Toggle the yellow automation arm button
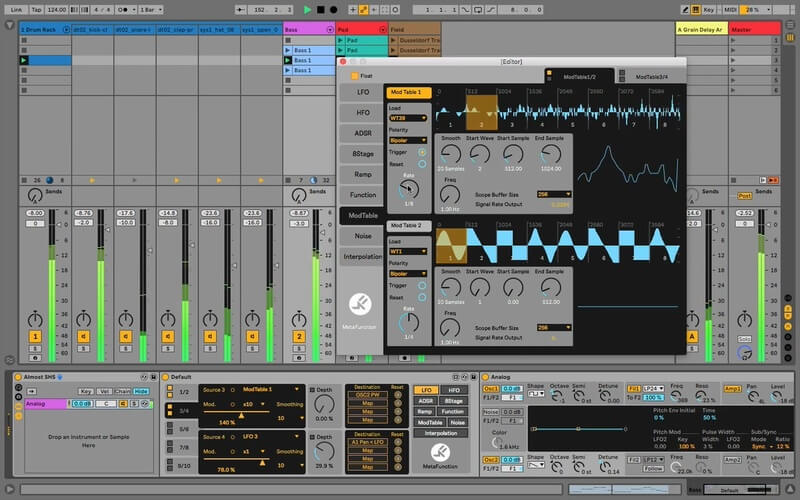Image resolution: width=800 pixels, height=500 pixels. pyautogui.click(x=363, y=9)
